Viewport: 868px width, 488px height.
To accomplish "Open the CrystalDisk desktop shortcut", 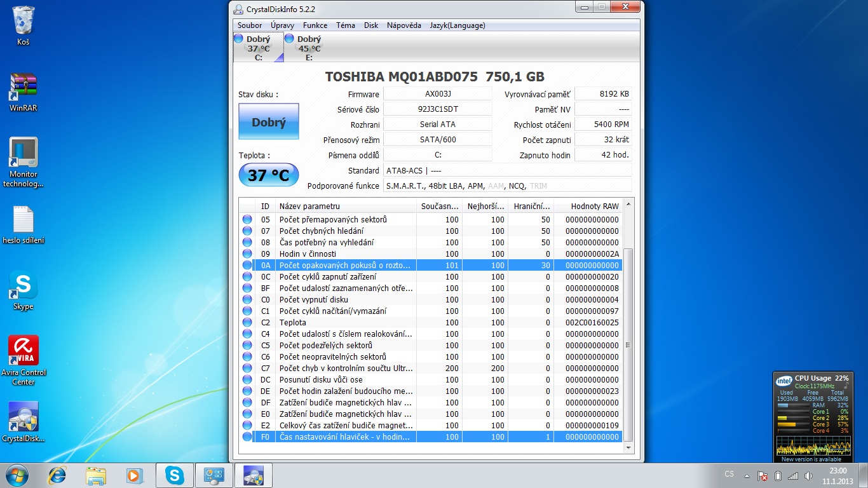I will [24, 422].
